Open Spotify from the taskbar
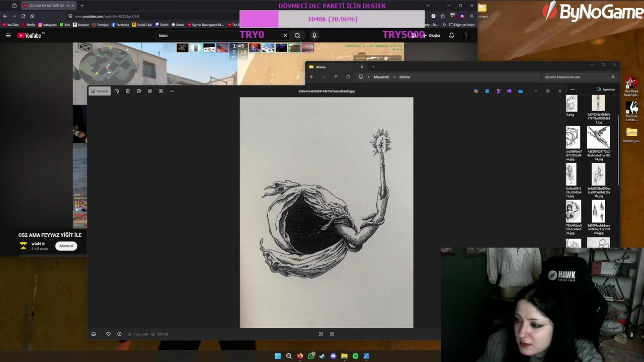The height and width of the screenshot is (362, 644). 355,356
